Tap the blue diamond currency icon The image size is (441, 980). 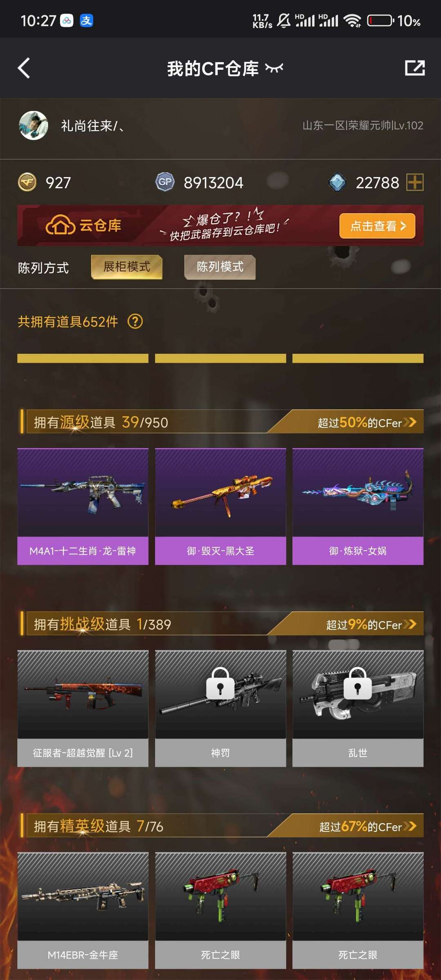tap(337, 182)
